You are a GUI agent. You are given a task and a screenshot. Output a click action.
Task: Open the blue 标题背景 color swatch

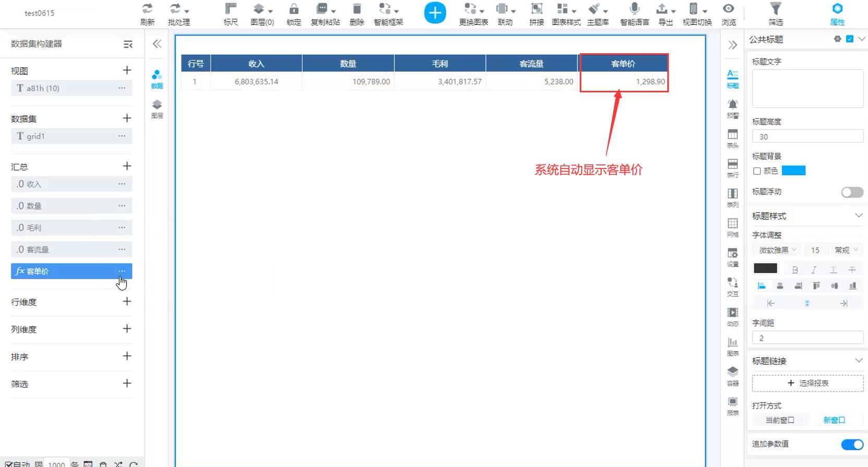pos(793,171)
